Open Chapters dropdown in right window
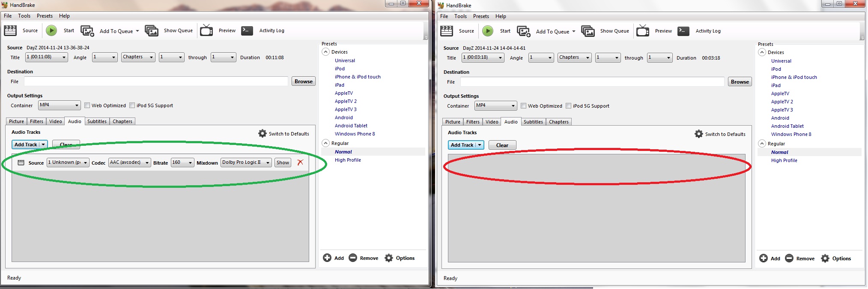The width and height of the screenshot is (868, 289). [574, 57]
